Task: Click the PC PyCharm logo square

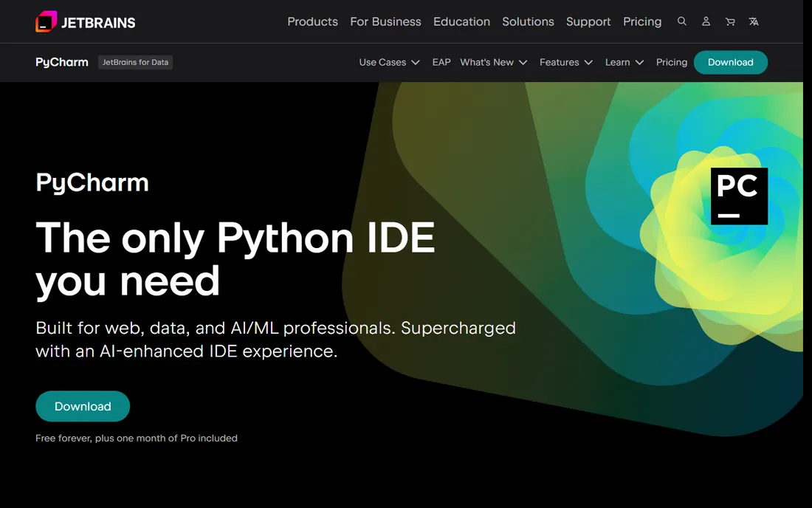Action: coord(739,196)
